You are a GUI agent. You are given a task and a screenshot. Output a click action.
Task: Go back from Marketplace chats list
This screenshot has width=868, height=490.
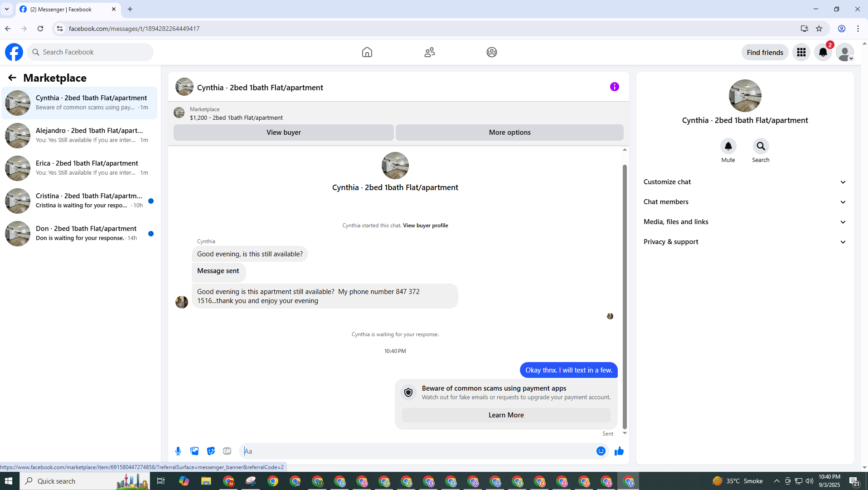[12, 78]
